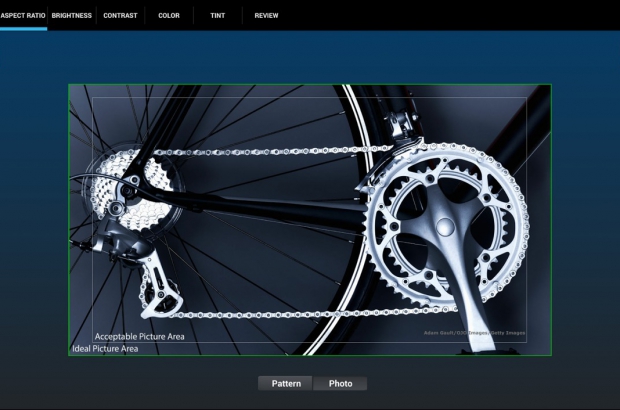Click the Getty Images photo credit text

pyautogui.click(x=474, y=333)
